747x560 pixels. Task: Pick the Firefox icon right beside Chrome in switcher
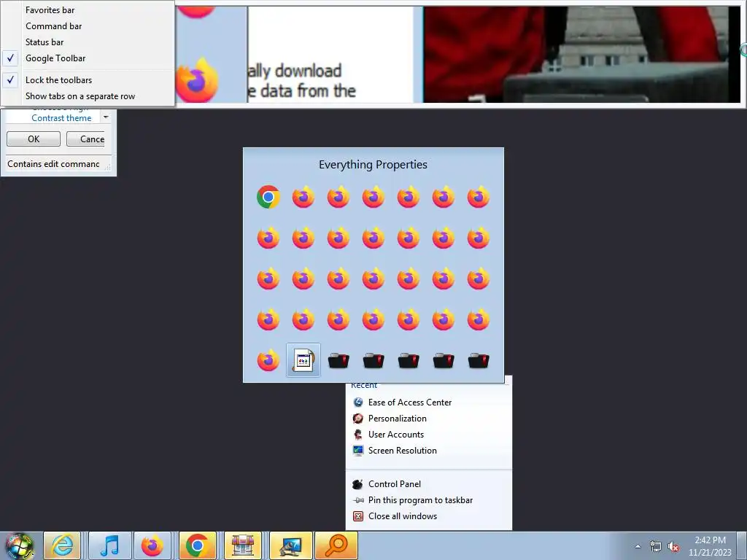point(303,197)
